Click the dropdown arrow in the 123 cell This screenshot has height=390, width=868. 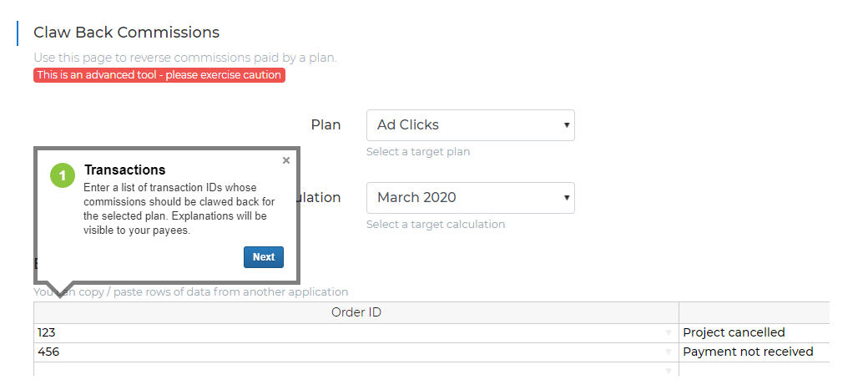[669, 333]
